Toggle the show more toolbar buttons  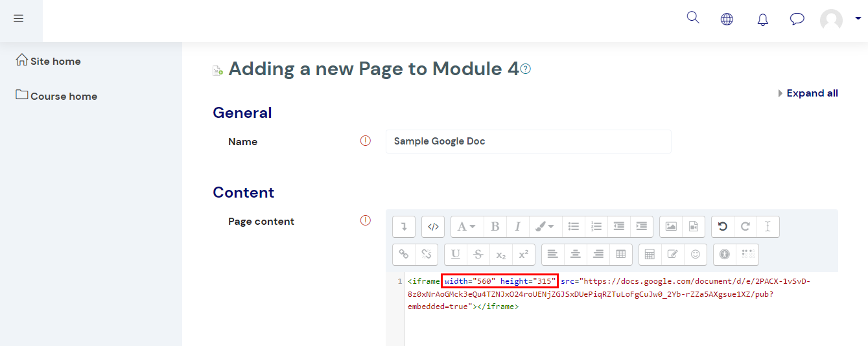[x=404, y=227]
